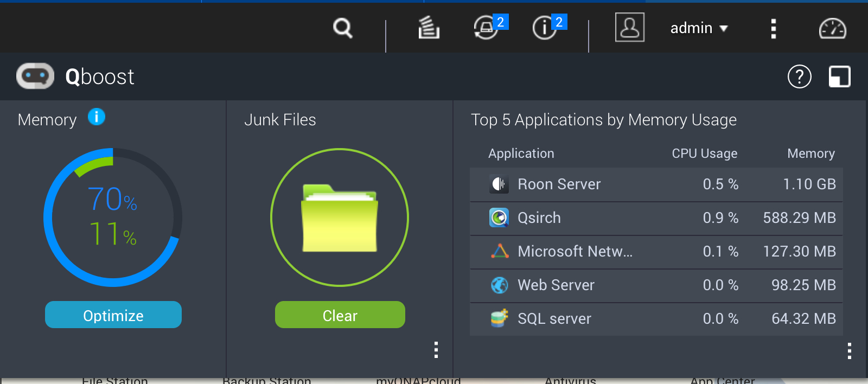Click the Roon Server app icon
The width and height of the screenshot is (868, 384).
click(x=499, y=184)
